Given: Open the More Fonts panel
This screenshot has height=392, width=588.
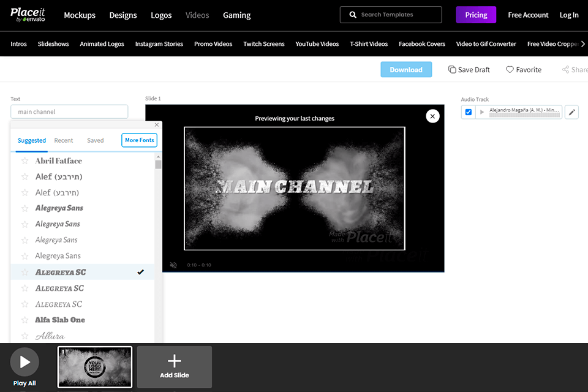Looking at the screenshot, I should click(x=139, y=140).
